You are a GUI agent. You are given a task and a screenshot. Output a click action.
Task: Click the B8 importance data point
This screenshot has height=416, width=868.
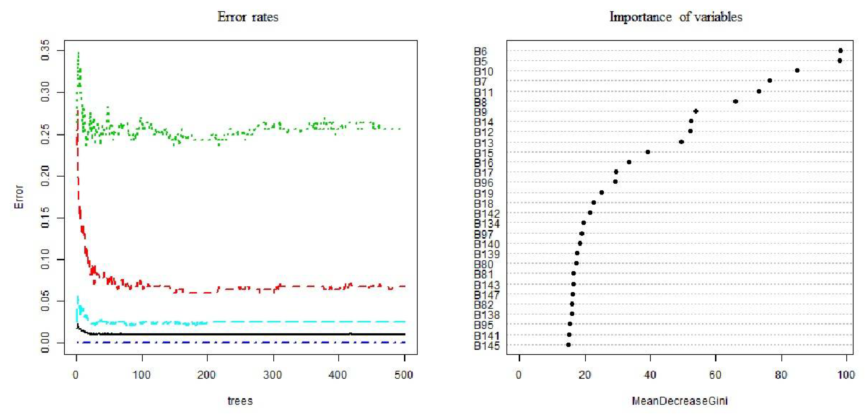[x=736, y=101]
